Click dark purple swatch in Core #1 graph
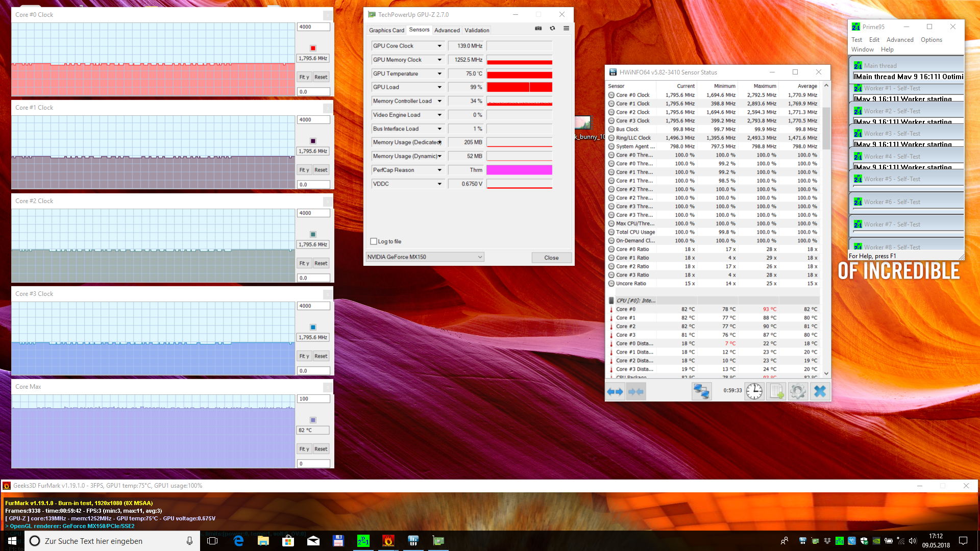980x551 pixels. coord(313,141)
